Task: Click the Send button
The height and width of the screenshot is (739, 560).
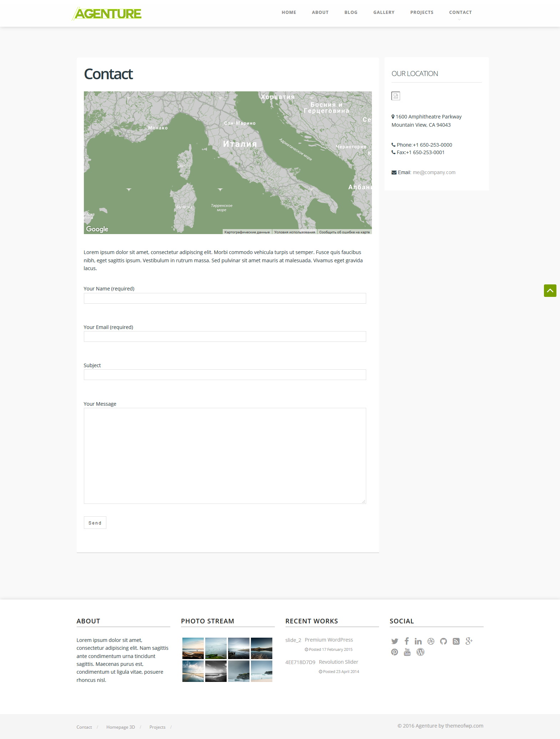Action: tap(95, 523)
